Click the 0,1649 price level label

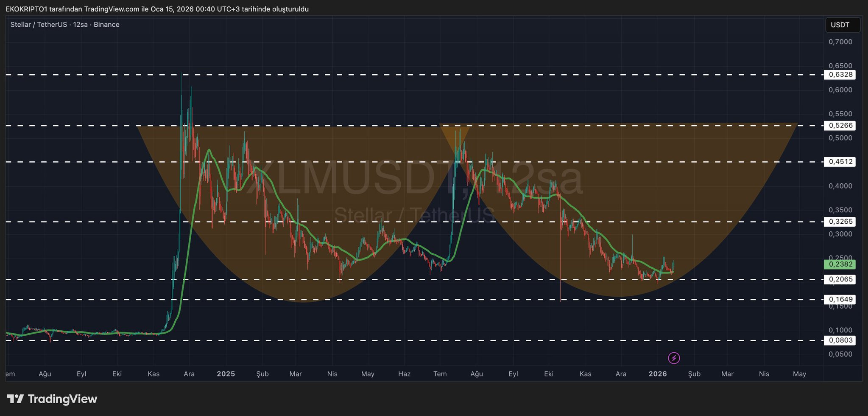pos(839,300)
